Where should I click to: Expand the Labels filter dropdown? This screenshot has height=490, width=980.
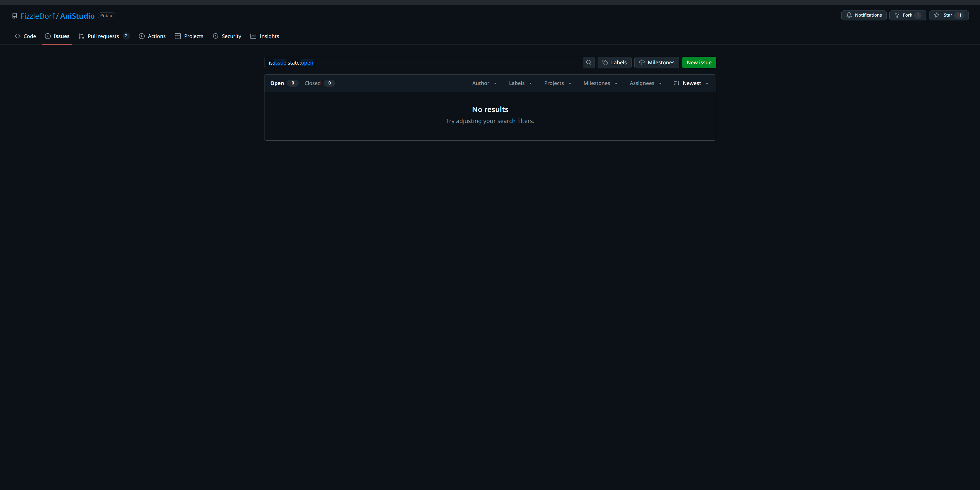(521, 83)
